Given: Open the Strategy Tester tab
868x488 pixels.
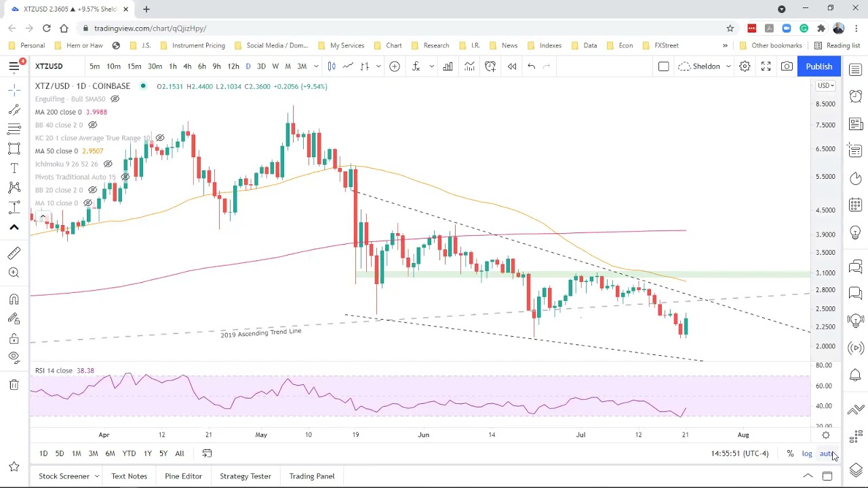Looking at the screenshot, I should [245, 476].
